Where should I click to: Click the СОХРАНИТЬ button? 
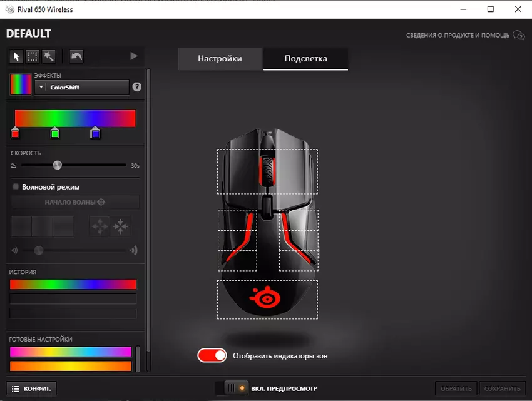point(502,388)
